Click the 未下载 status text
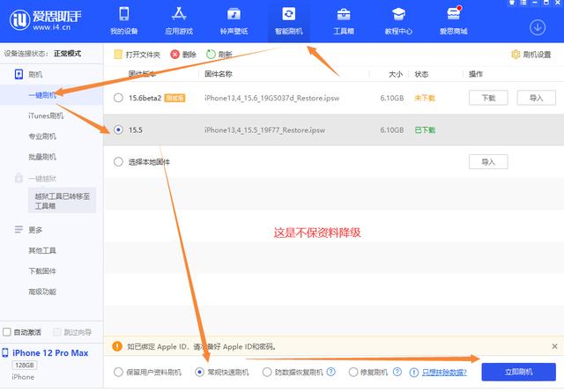Viewport: 564px width, 392px height. [x=425, y=98]
